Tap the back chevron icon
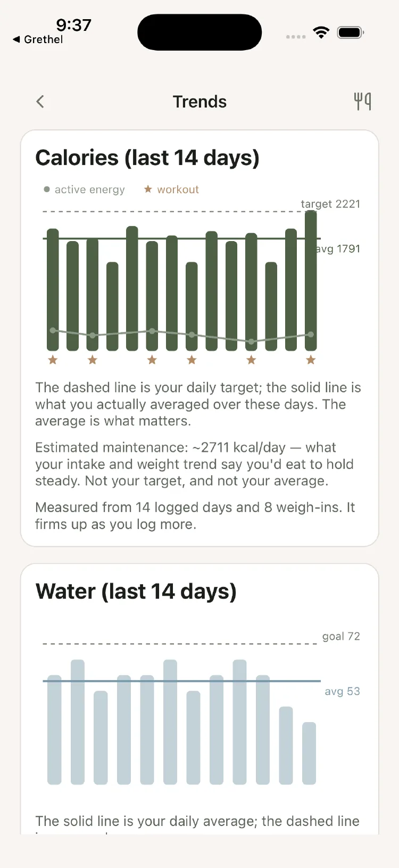The width and height of the screenshot is (399, 868). (40, 102)
